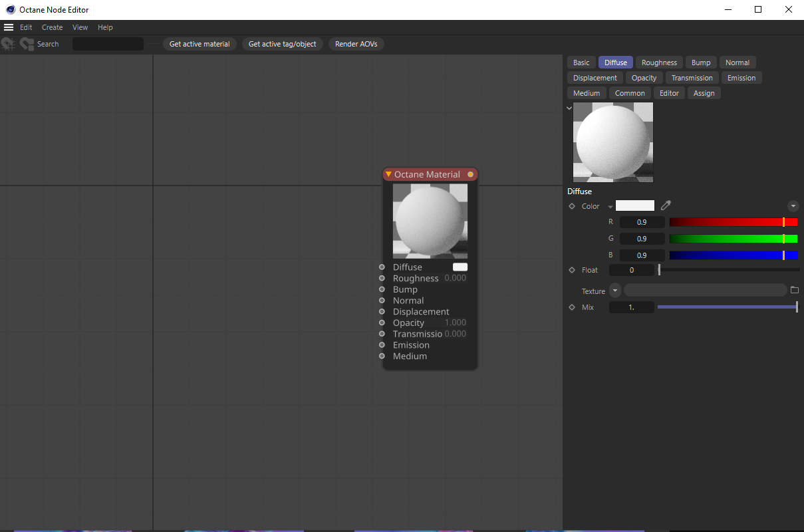
Task: Open the Create menu
Action: [x=52, y=27]
